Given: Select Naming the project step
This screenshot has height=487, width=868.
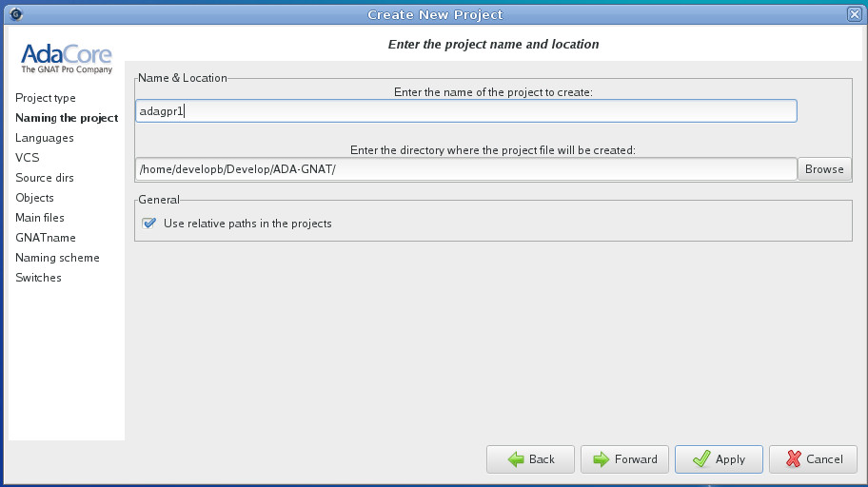Looking at the screenshot, I should click(67, 118).
